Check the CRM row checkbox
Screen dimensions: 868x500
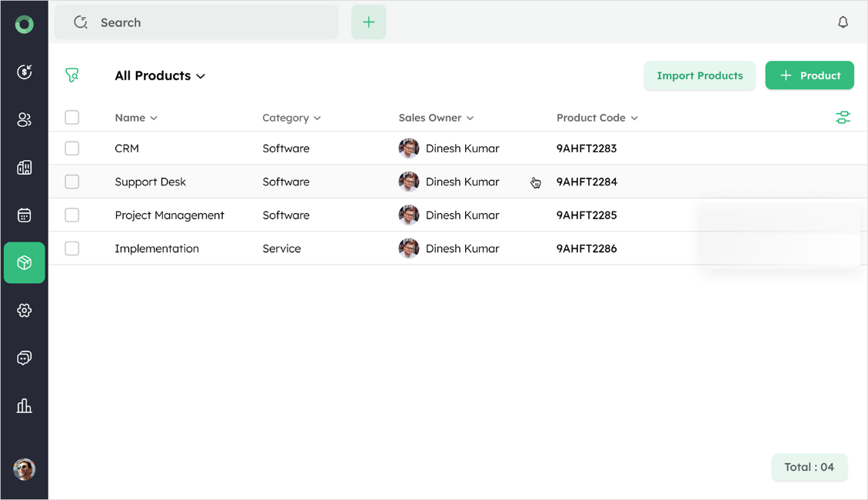[72, 148]
